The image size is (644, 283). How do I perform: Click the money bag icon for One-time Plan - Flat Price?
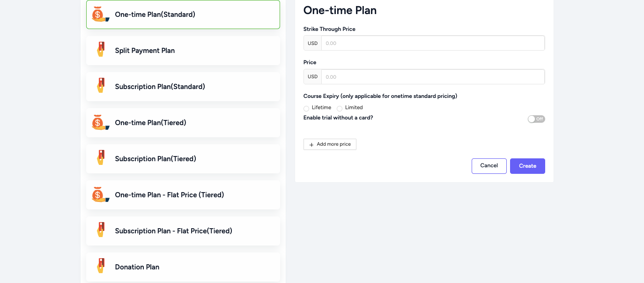coord(100,195)
